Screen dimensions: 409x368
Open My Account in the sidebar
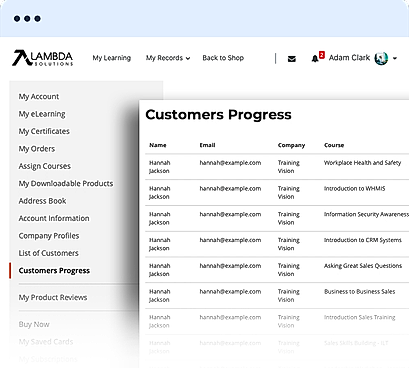(39, 97)
